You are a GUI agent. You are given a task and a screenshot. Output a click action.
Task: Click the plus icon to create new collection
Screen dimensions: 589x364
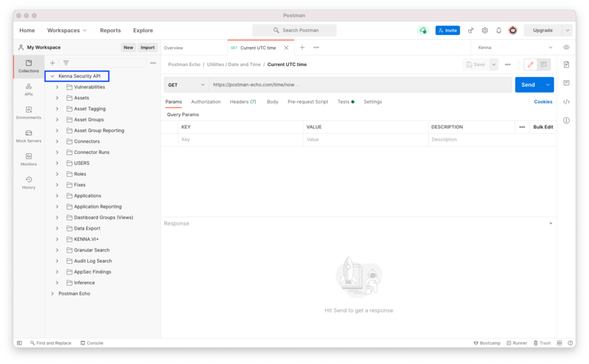pos(52,63)
